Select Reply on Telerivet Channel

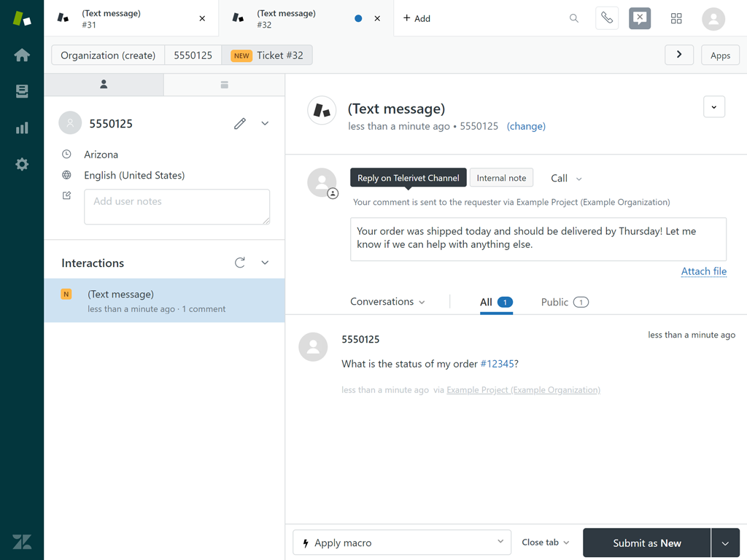[409, 178]
